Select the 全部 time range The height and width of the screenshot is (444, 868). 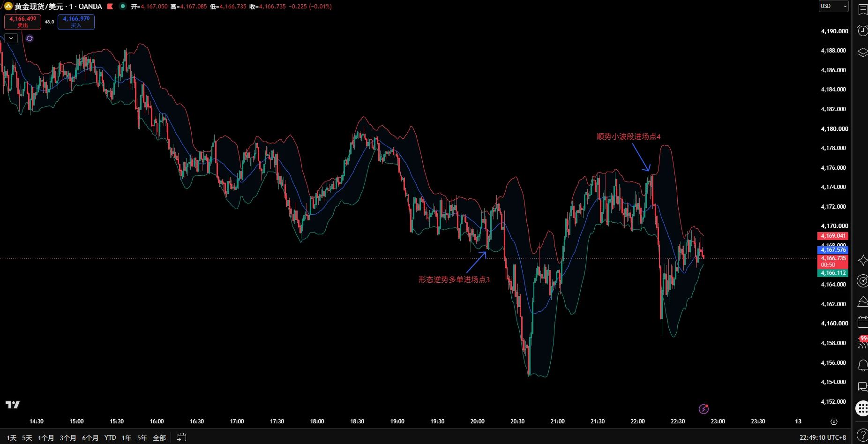[x=159, y=437]
